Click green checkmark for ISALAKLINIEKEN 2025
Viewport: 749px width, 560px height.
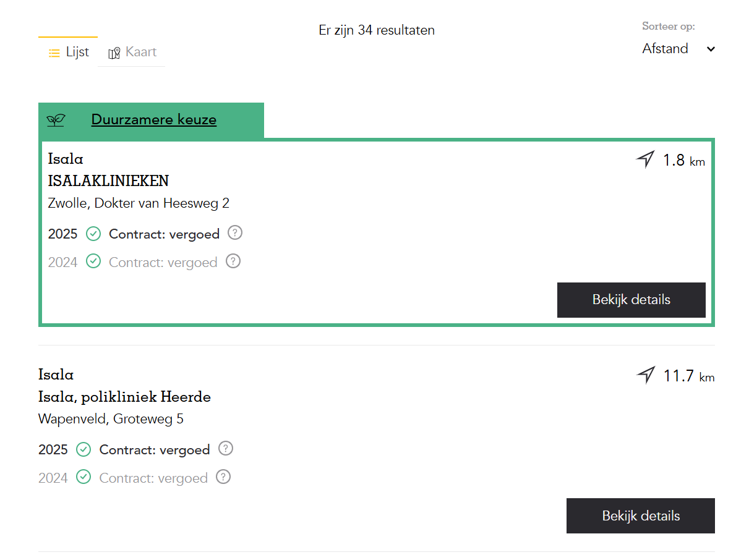click(x=93, y=234)
